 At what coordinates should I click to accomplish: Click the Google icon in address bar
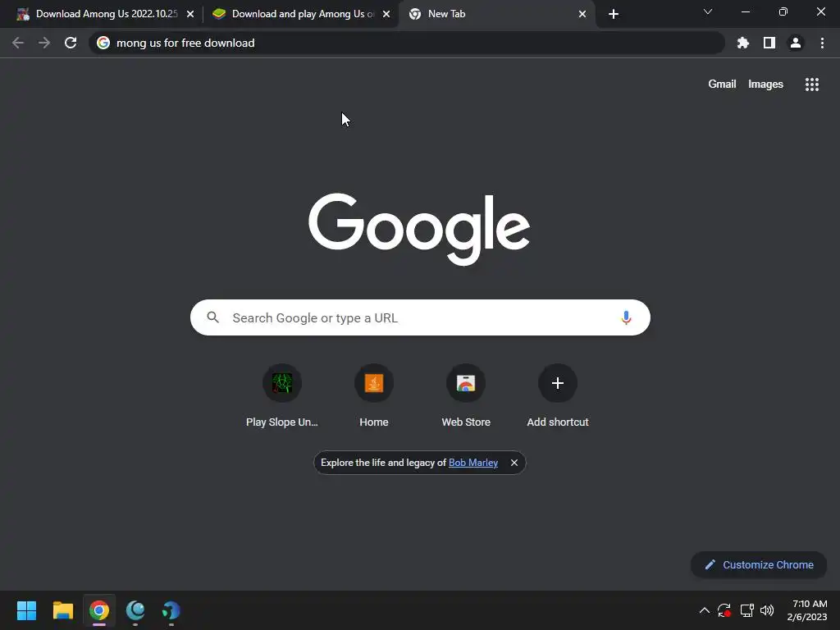(x=103, y=43)
